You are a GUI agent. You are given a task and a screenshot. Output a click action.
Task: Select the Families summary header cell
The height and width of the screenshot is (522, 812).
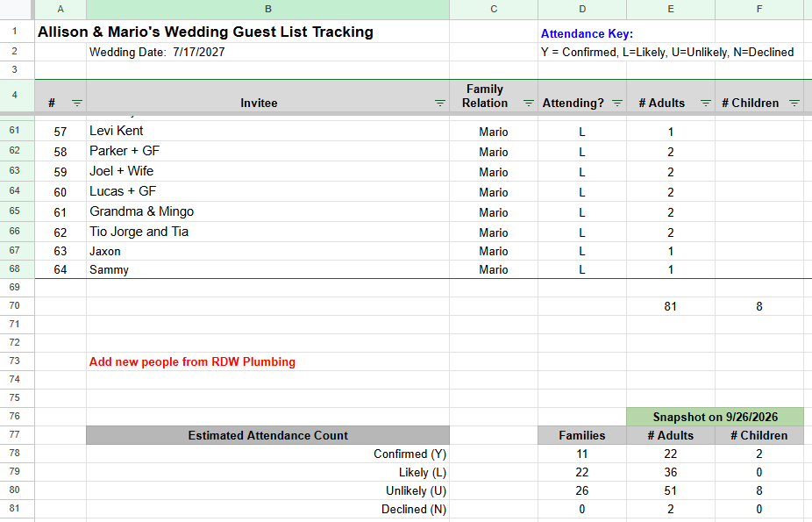582,435
